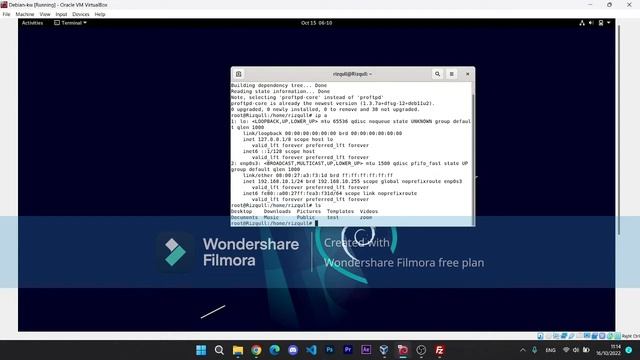This screenshot has height=360, width=640.
Task: Open the Windows Start menu
Action: (x=201, y=350)
